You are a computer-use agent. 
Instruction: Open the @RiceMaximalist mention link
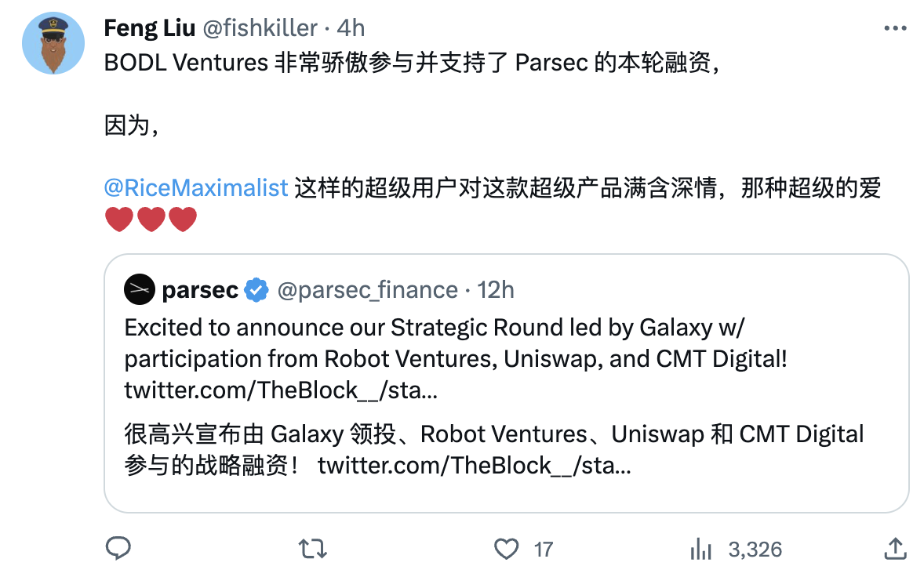point(196,188)
